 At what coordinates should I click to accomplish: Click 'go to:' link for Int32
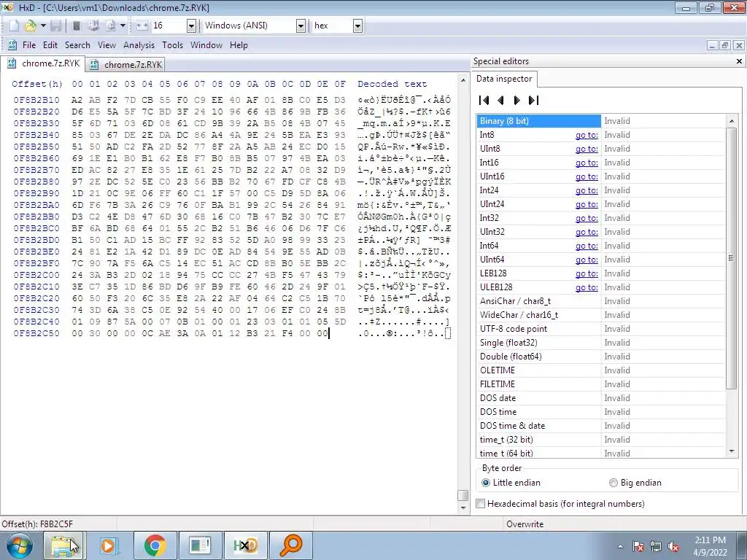coord(587,218)
